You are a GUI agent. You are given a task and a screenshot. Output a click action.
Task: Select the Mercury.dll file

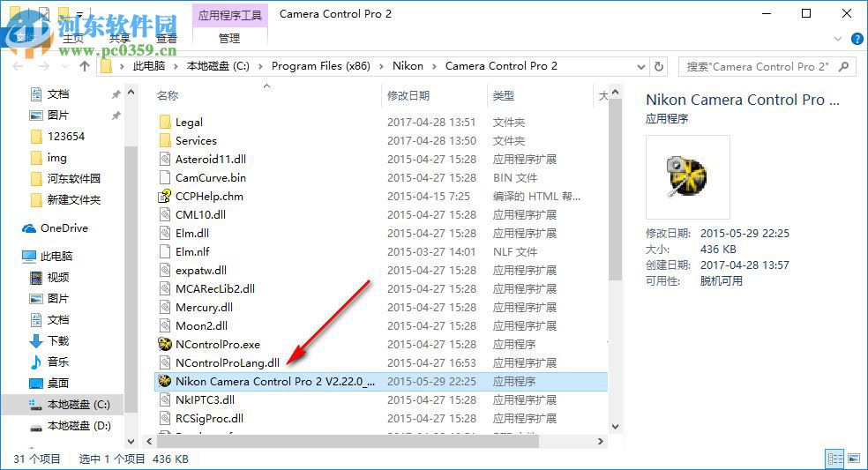(x=204, y=307)
